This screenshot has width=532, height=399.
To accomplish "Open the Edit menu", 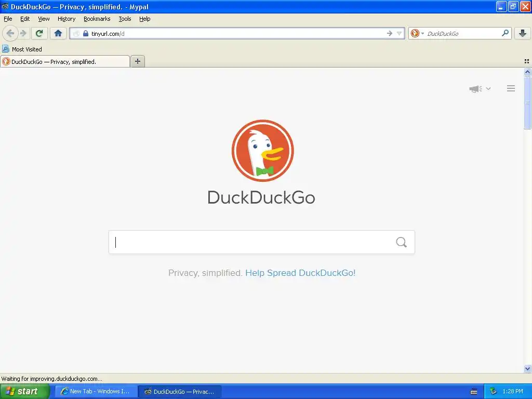I will click(25, 19).
